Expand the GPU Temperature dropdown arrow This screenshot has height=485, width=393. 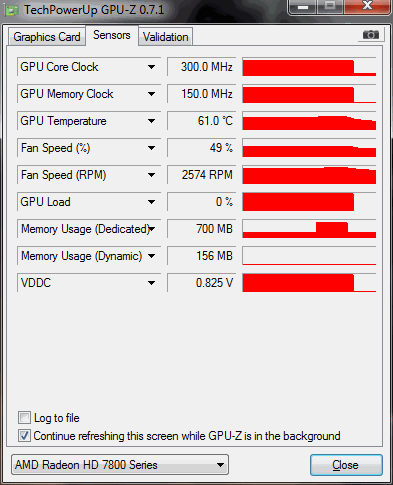pyautogui.click(x=151, y=121)
